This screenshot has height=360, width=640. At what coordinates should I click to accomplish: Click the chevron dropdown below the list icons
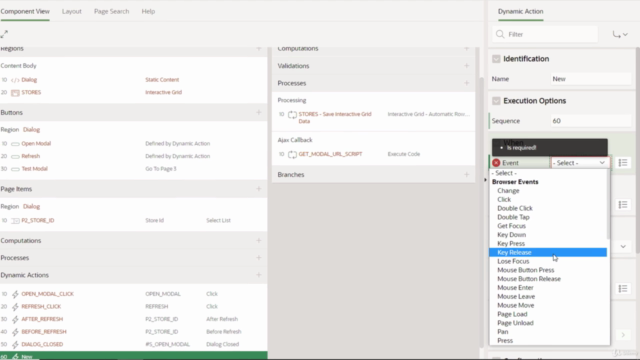pyautogui.click(x=623, y=247)
